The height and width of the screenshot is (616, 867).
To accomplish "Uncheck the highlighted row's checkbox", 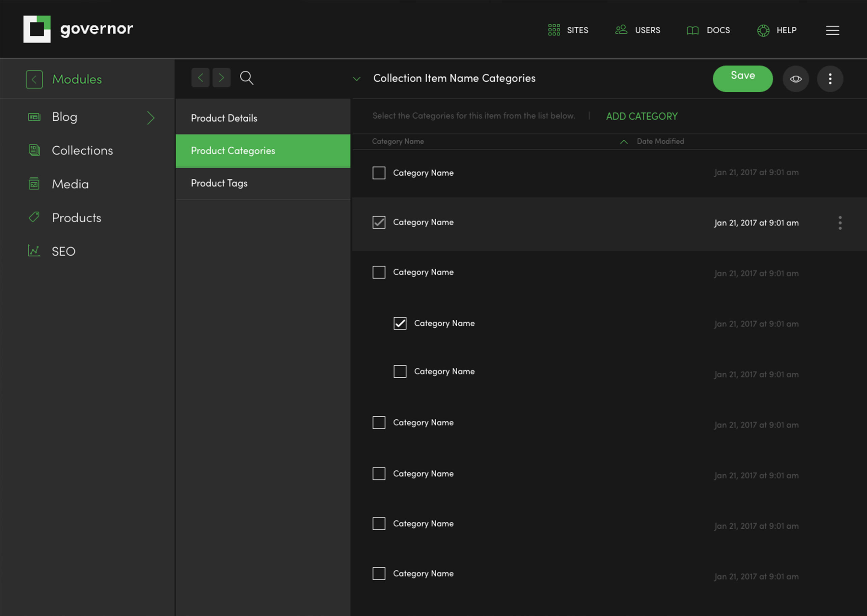I will click(378, 222).
